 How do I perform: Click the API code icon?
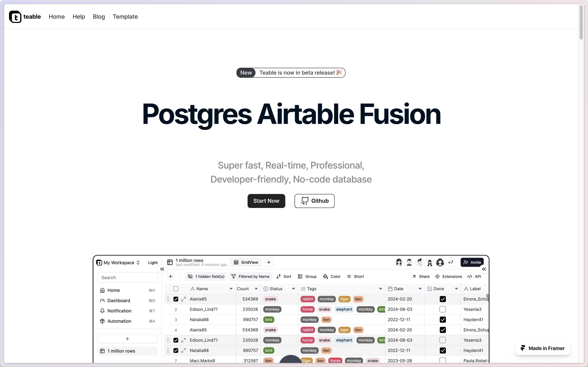(470, 277)
